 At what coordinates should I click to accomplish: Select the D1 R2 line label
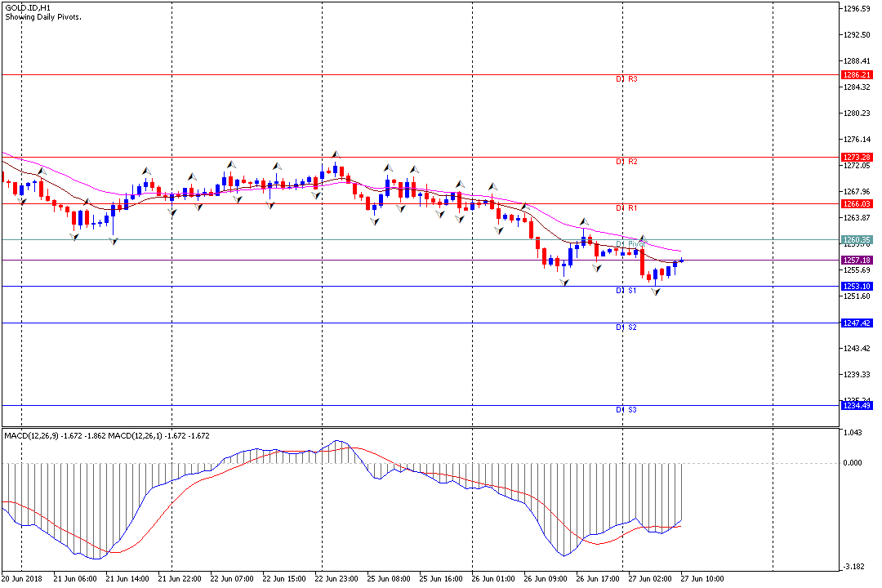point(626,162)
